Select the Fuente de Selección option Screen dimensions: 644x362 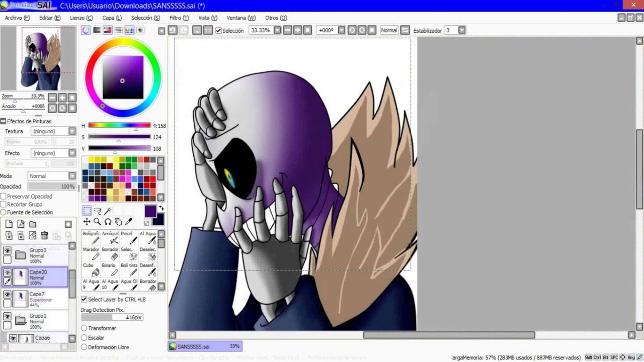(4, 213)
